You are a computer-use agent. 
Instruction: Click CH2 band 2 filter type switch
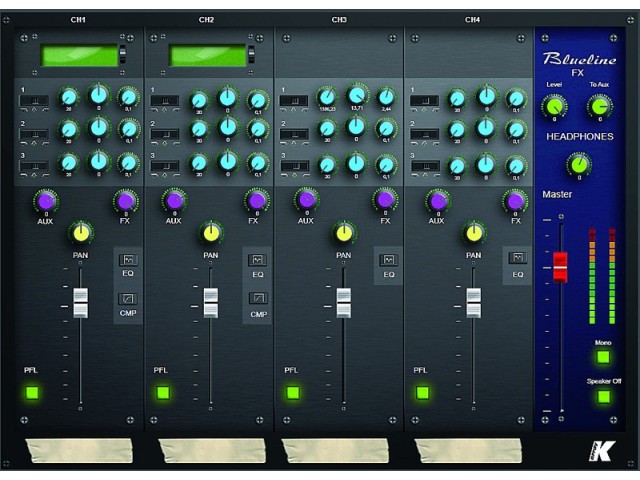[x=165, y=134]
